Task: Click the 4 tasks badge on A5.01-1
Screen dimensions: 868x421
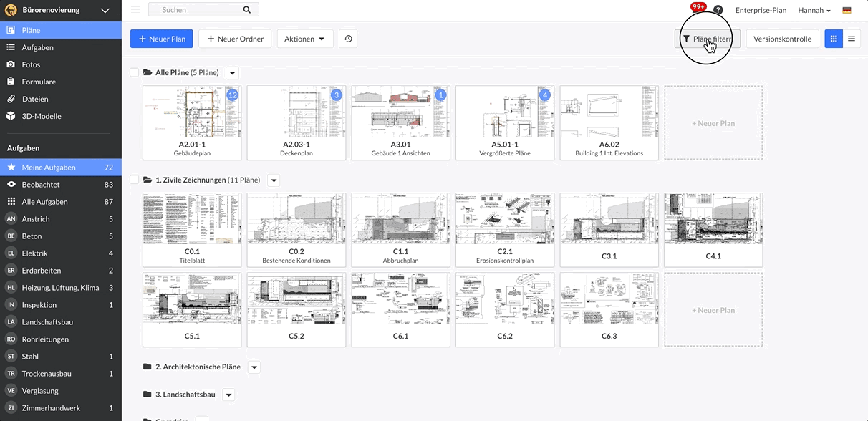Action: [545, 95]
